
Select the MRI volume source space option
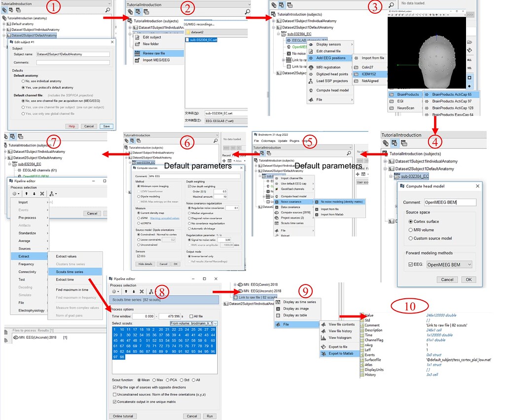coord(410,230)
